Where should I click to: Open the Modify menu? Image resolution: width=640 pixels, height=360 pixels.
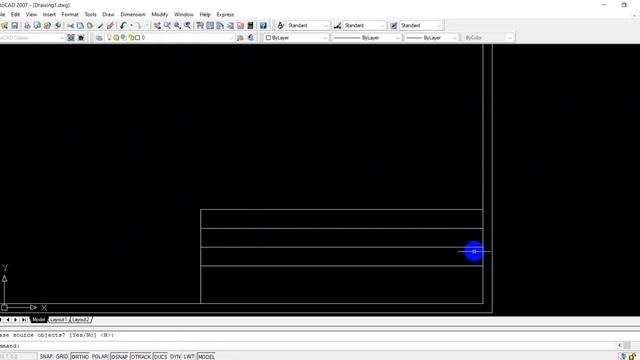160,14
